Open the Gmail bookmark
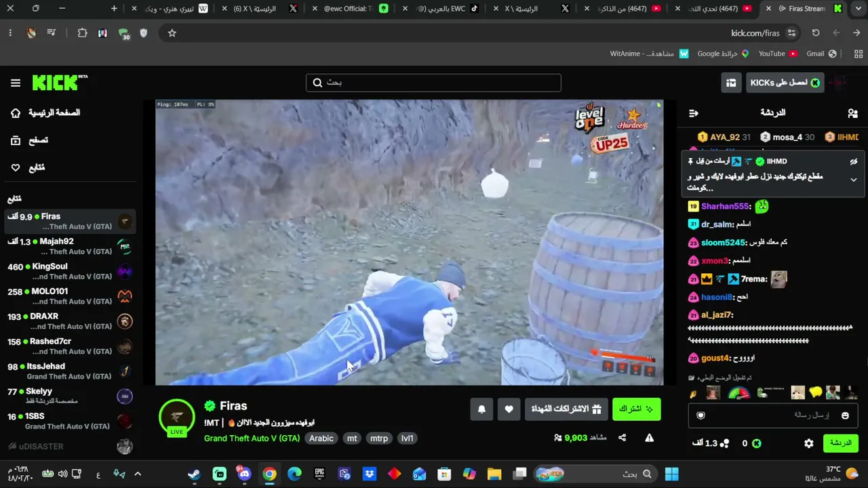Image resolution: width=868 pixels, height=488 pixels. click(821, 54)
